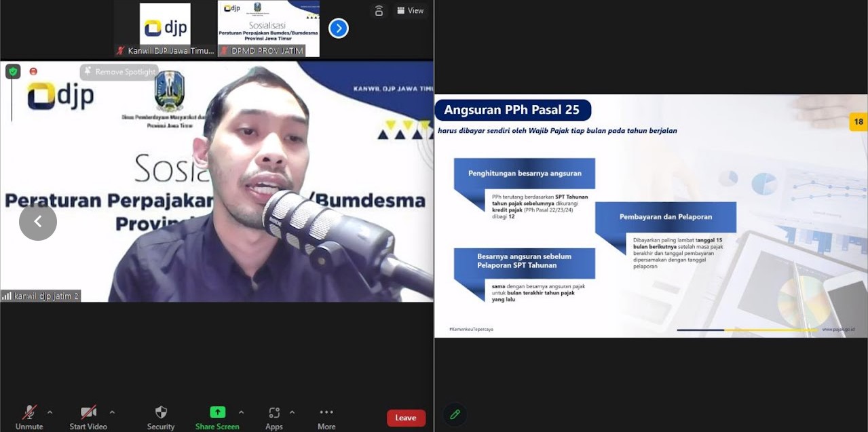Expand the caret next to Apps
This screenshot has width=868, height=432.
292,412
